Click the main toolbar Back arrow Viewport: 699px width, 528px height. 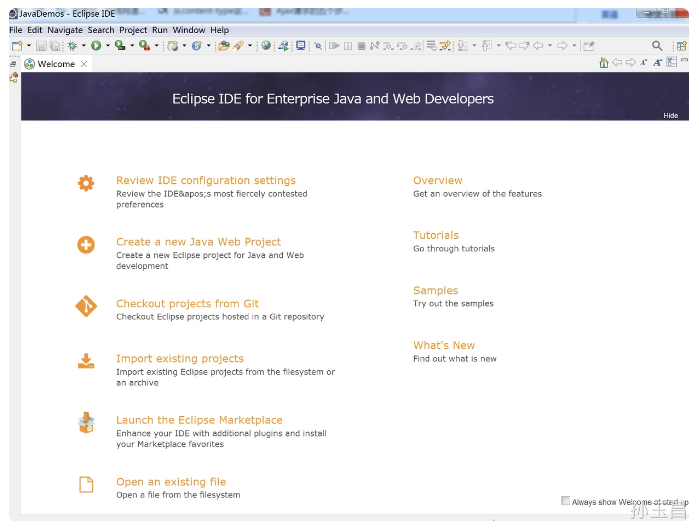[x=538, y=45]
